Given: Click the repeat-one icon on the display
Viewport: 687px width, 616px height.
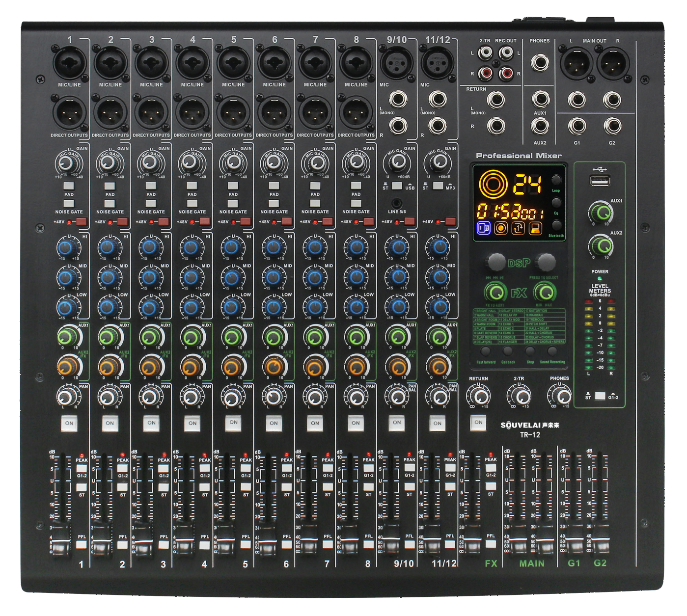Looking at the screenshot, I should (518, 228).
